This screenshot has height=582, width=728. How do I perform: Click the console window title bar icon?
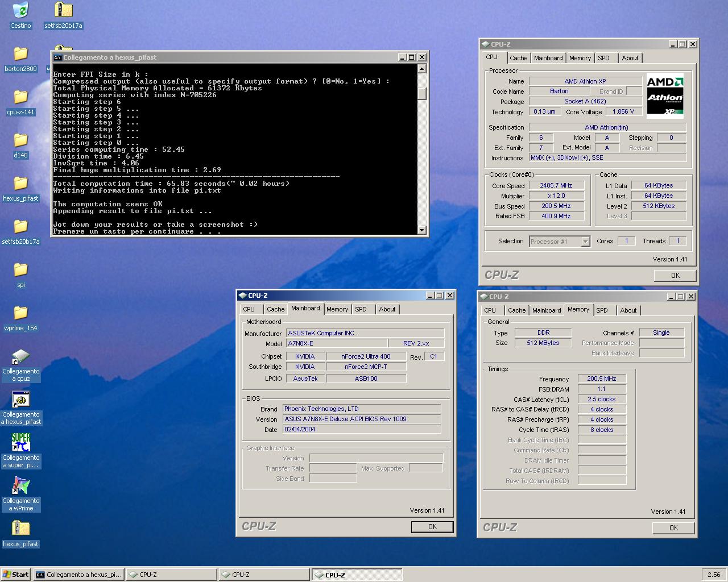tap(57, 57)
